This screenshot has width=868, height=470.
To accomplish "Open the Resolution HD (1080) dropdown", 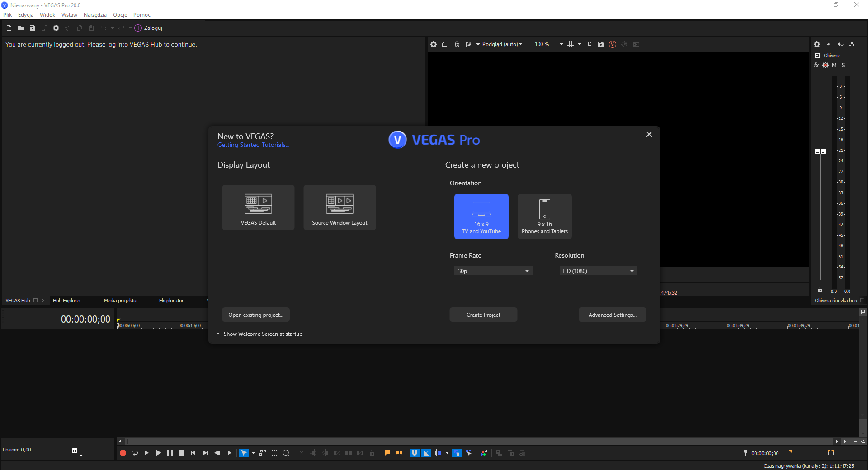I will [x=598, y=271].
